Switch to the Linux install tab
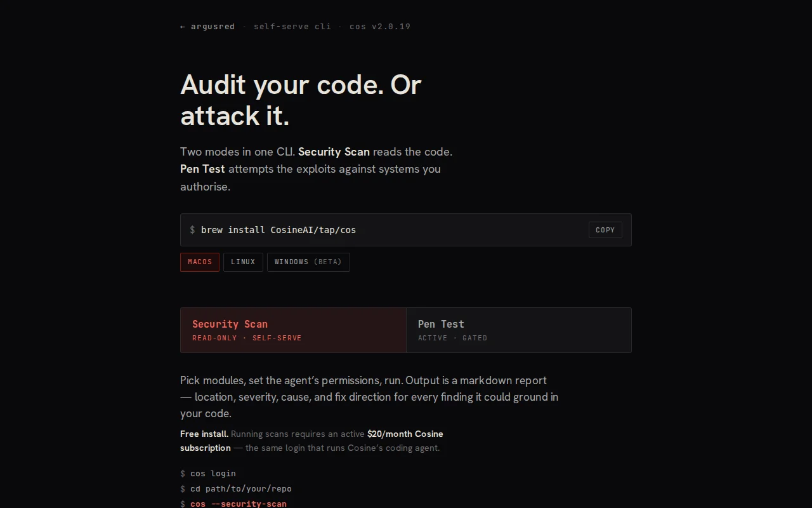 pos(243,262)
